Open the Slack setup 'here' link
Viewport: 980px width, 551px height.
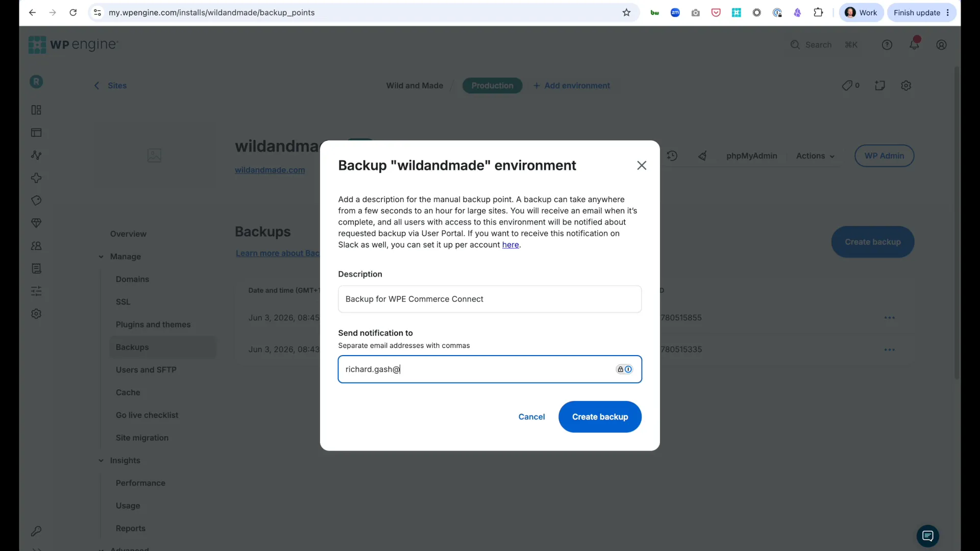tap(510, 245)
